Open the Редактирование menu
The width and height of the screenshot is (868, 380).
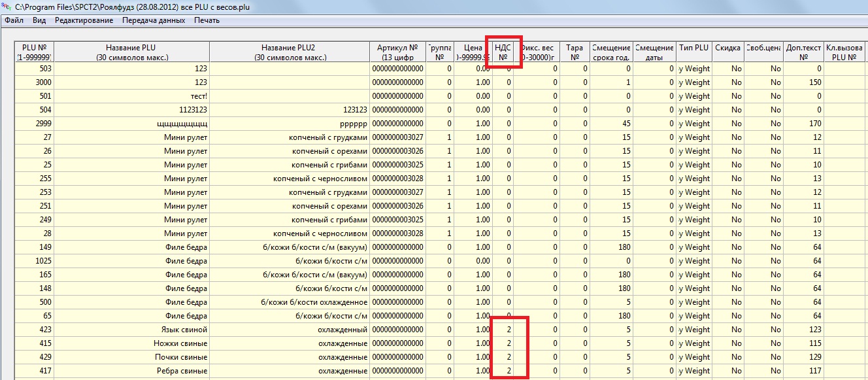[x=84, y=20]
